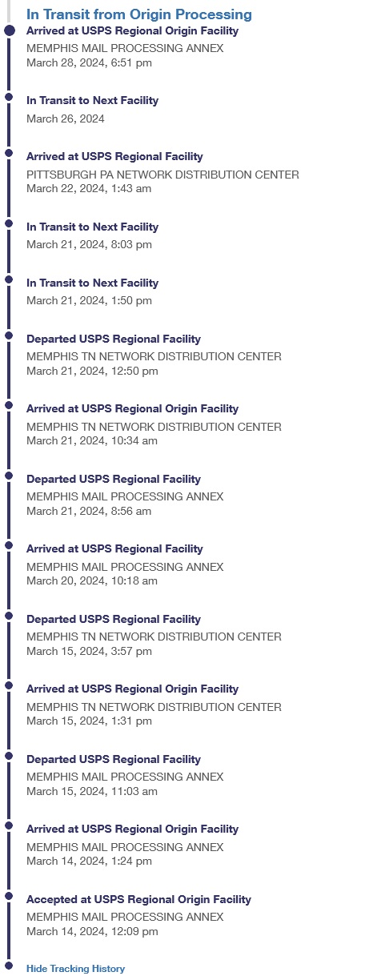The image size is (373, 980).
Task: Click timeline dot for March 21, 1:50 pm
Action: coord(9,279)
